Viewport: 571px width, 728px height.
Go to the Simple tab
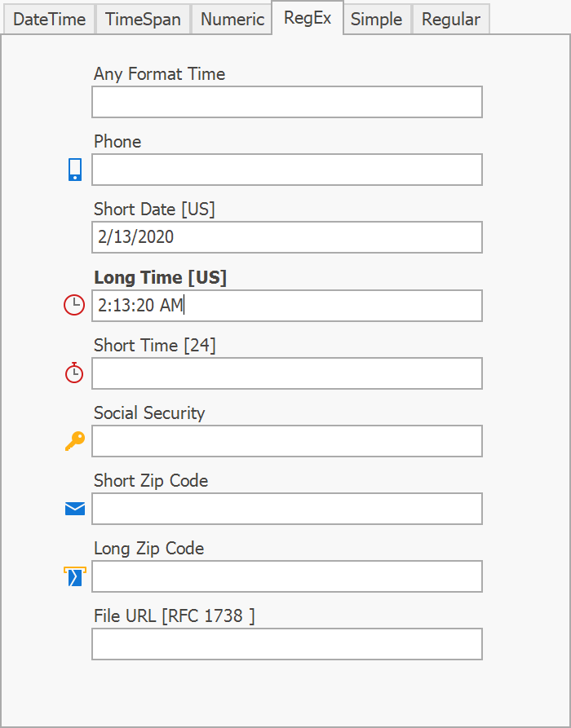pos(376,20)
